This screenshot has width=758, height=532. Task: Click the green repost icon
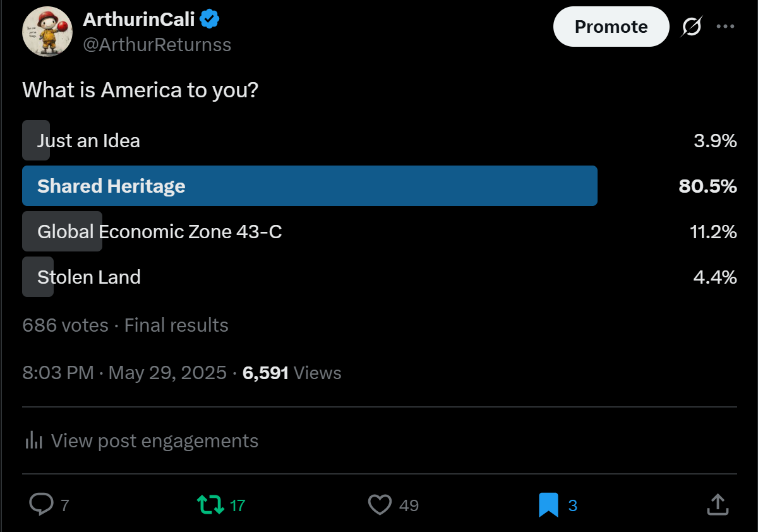tap(210, 504)
